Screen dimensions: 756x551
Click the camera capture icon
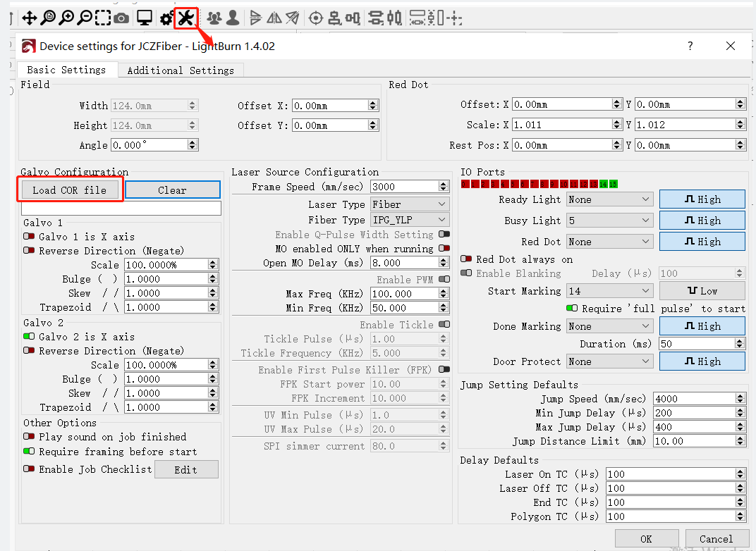point(121,19)
